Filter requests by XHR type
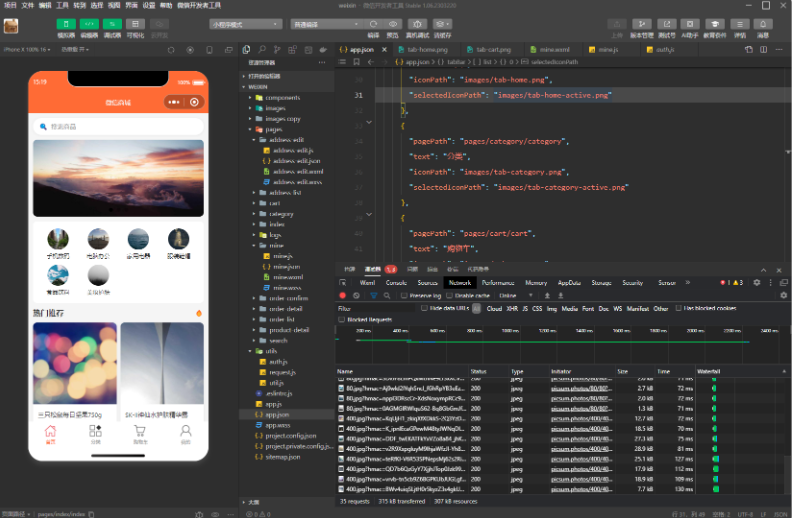Image resolution: width=792 pixels, height=518 pixels. pos(512,308)
